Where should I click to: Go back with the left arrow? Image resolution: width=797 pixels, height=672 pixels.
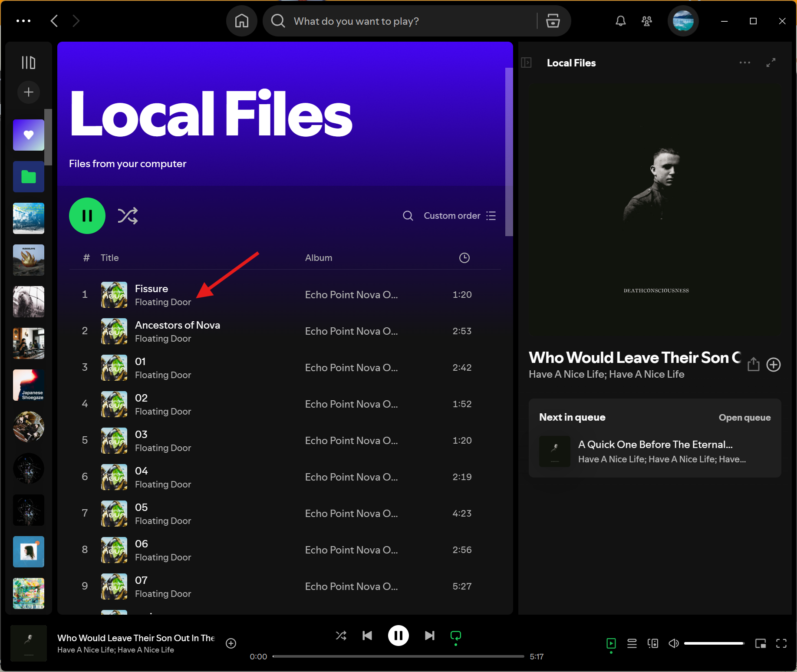coord(54,21)
